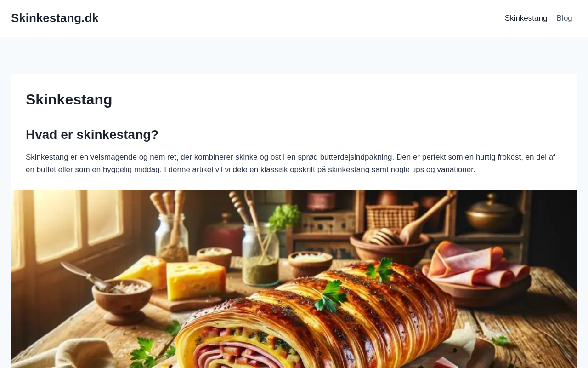588x368 pixels.
Task: Click the intro paragraph starting "Skinkestang er en"
Action: [290, 163]
